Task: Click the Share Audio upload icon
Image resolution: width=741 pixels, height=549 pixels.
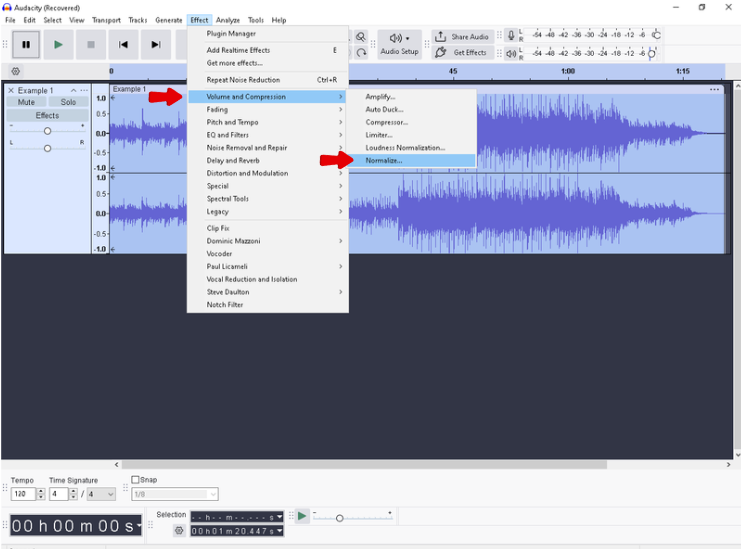Action: click(x=441, y=37)
